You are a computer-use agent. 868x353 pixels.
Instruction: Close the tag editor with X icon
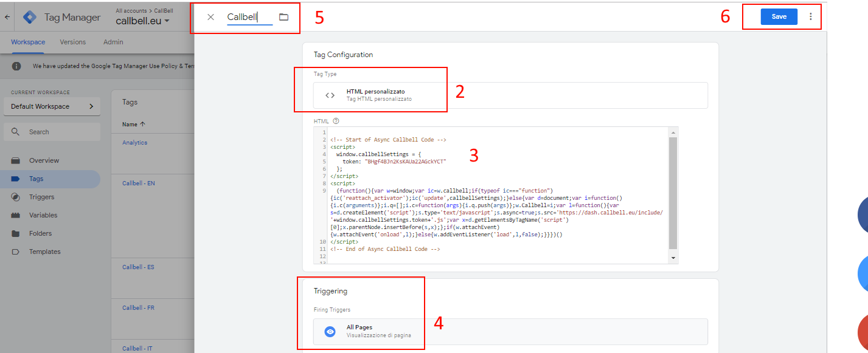[x=210, y=17]
